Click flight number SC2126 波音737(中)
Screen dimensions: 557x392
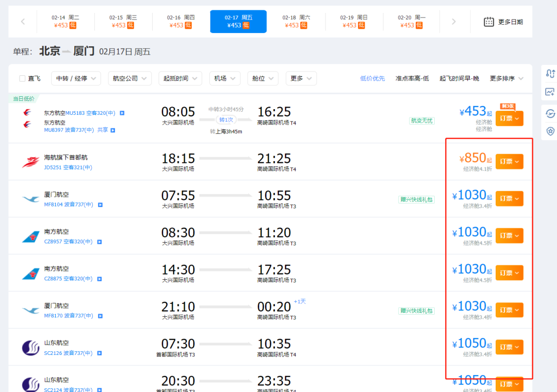tap(68, 353)
